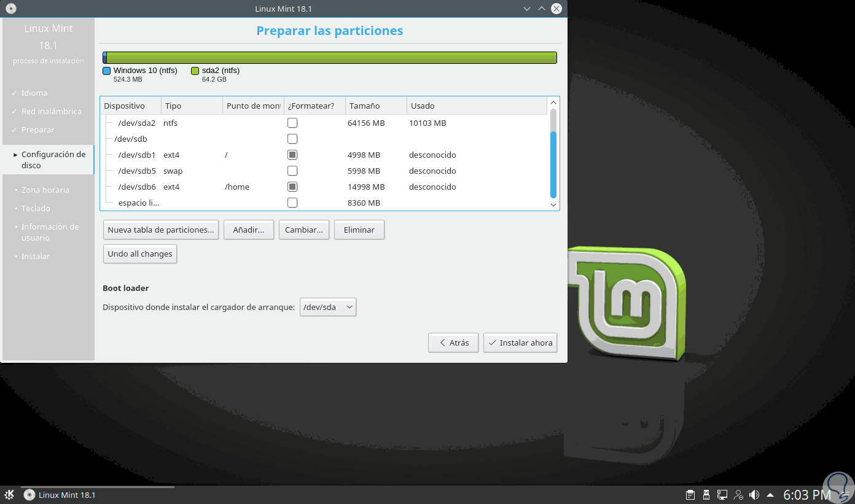Select the /dev/sda2 partition row

(323, 123)
